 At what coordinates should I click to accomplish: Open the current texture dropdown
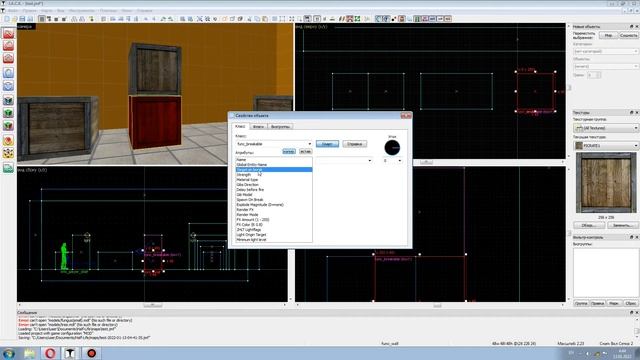(x=606, y=145)
